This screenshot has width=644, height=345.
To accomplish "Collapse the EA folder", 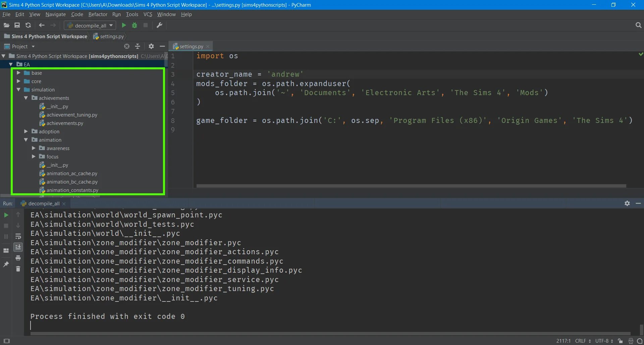I will click(x=11, y=64).
